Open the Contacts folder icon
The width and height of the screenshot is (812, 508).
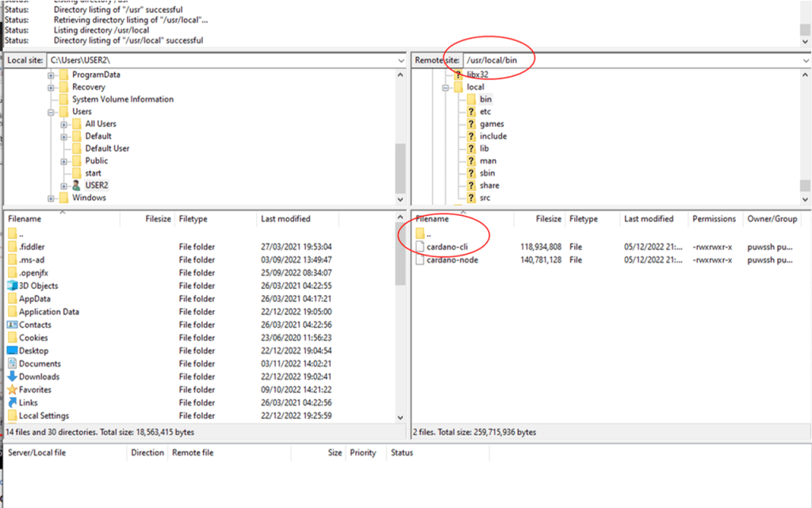click(13, 325)
